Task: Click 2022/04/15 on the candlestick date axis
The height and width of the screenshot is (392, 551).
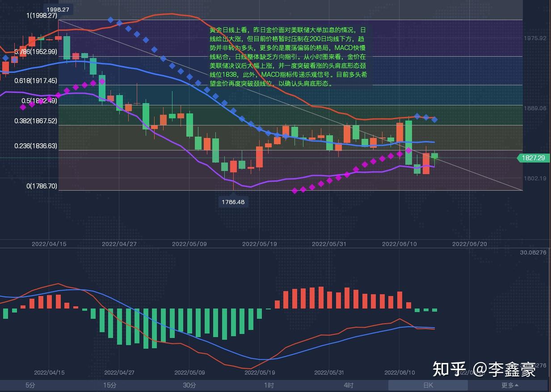Action: (49, 244)
